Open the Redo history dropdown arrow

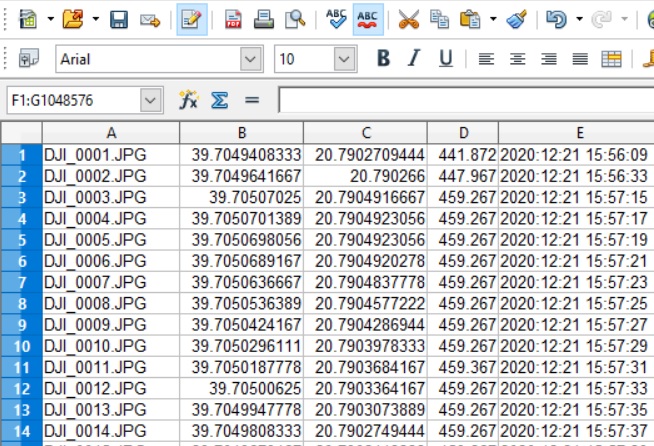coord(624,19)
